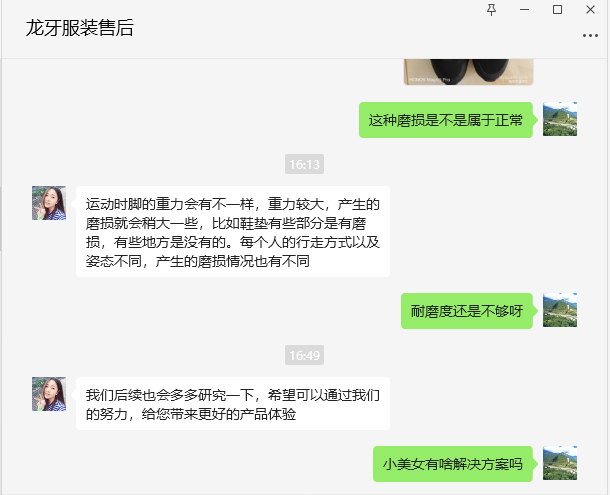
Task: Pin the chat window on top
Action: point(491,10)
